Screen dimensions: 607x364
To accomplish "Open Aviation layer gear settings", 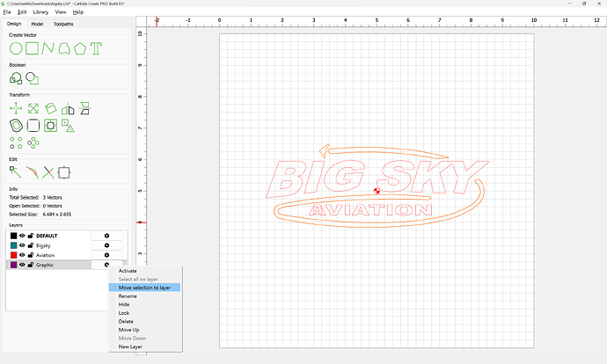I will click(x=106, y=255).
